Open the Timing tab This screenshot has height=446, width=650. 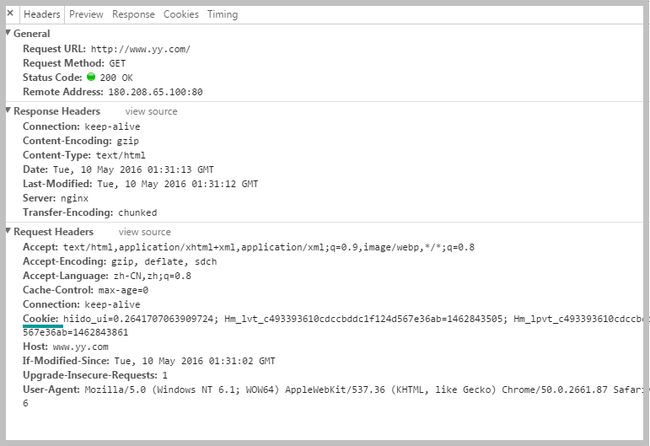click(223, 15)
